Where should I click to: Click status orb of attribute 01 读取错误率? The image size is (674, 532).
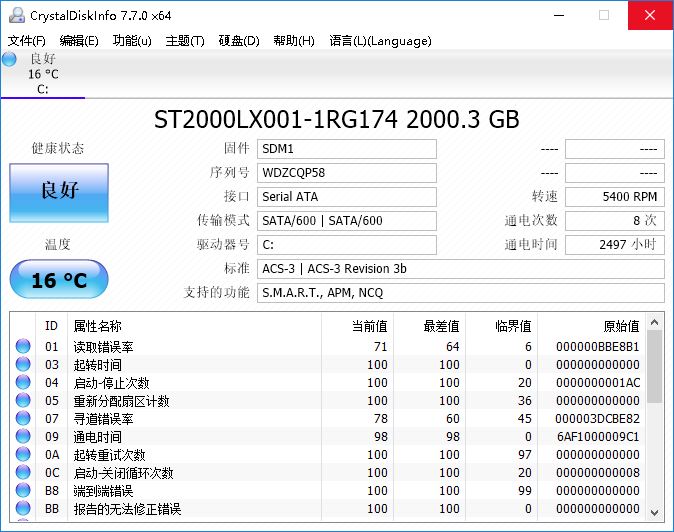(23, 346)
